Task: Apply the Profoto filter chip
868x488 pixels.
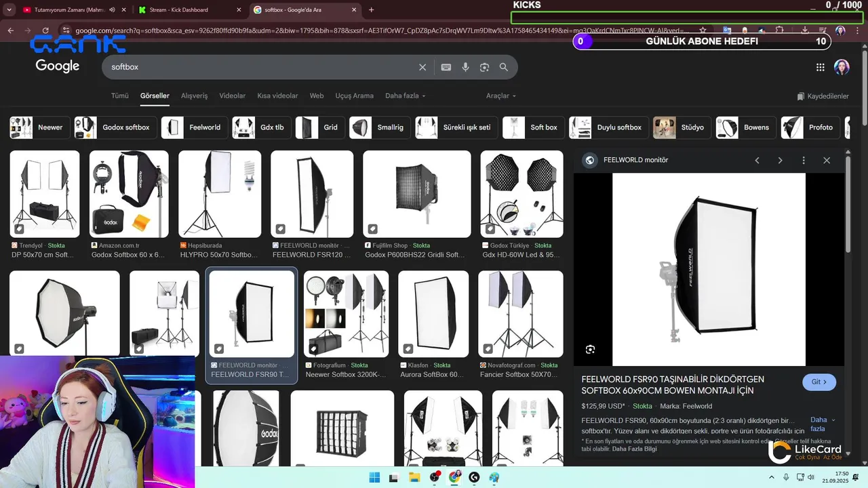Action: [x=811, y=127]
